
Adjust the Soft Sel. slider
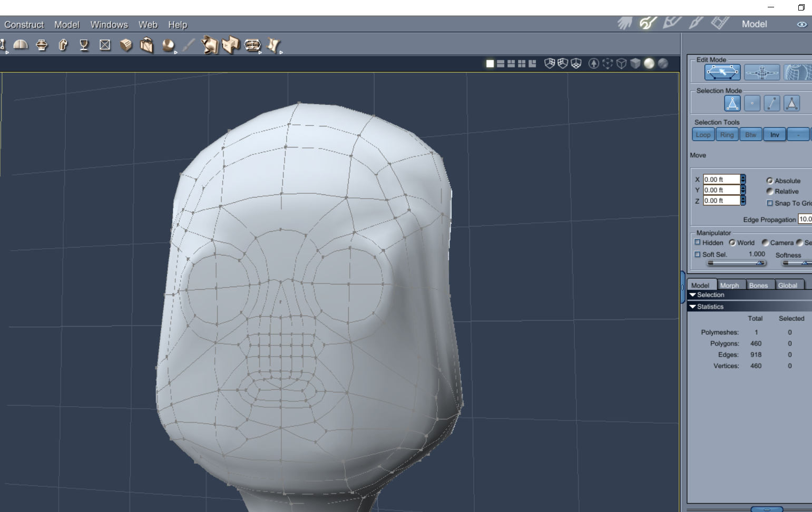(x=736, y=263)
